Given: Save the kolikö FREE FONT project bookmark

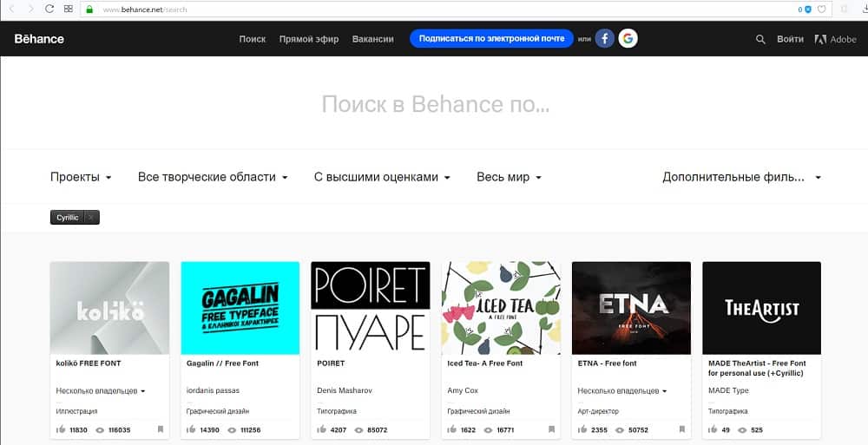Looking at the screenshot, I should [161, 429].
